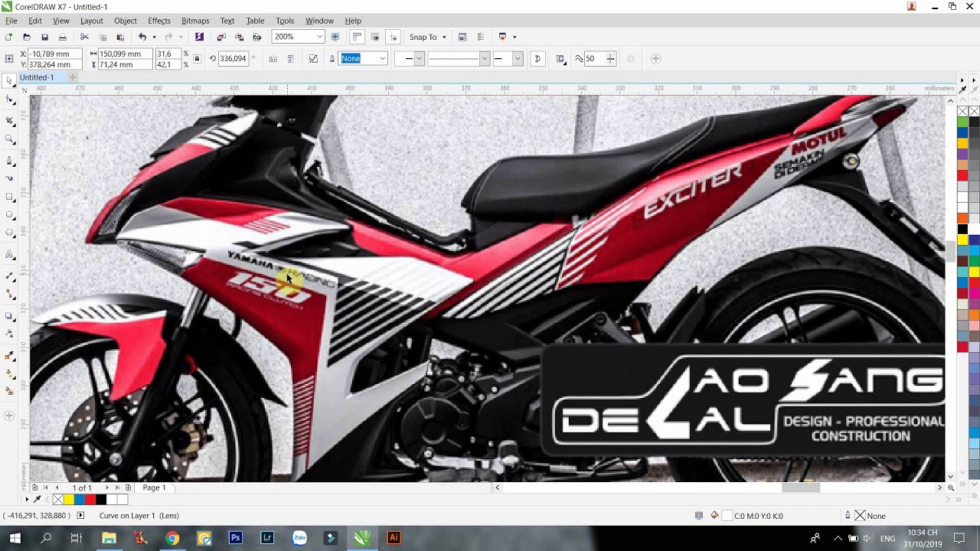Select the Pick tool in toolbox
Viewport: 980px width, 551px height.
[x=9, y=81]
